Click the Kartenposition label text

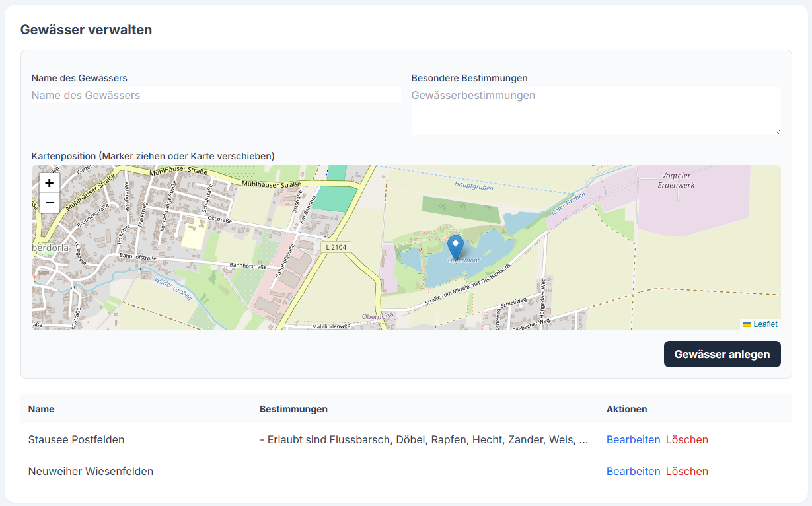(153, 156)
